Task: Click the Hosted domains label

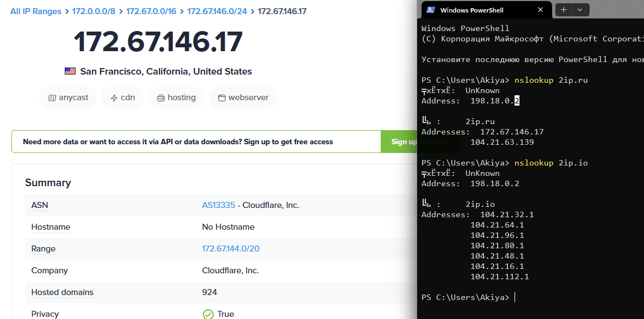Action: tap(63, 292)
